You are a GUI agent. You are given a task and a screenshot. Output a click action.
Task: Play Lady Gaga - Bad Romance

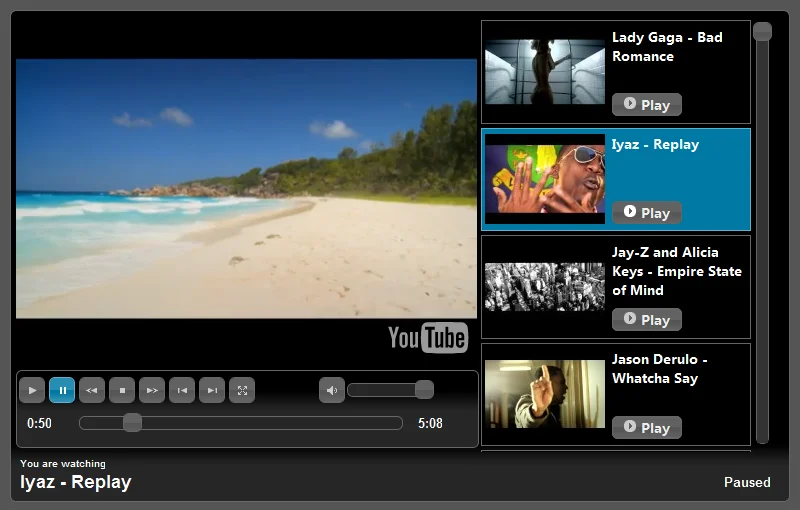click(647, 105)
